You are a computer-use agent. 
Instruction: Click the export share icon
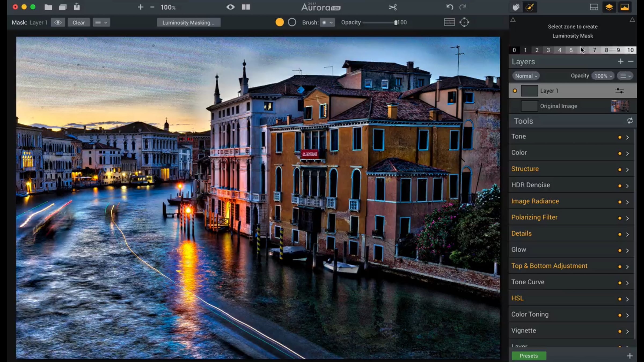(77, 7)
